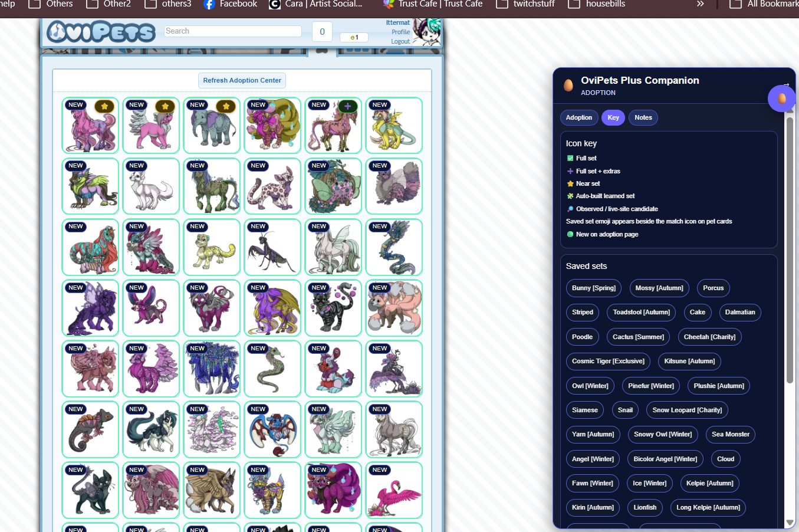Click the egg icon beside OviPets Plus Companion
Viewport: 799px width, 532px height.
568,86
